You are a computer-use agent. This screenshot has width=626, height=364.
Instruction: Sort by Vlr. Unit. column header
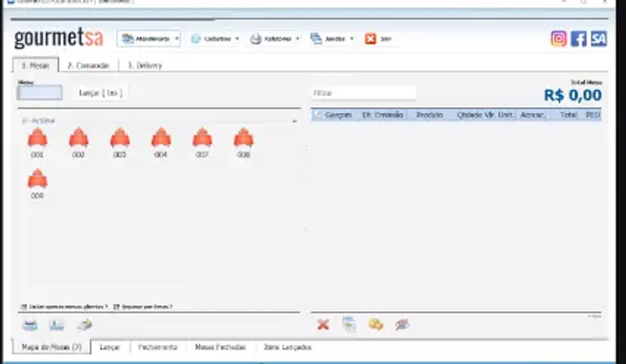point(499,115)
